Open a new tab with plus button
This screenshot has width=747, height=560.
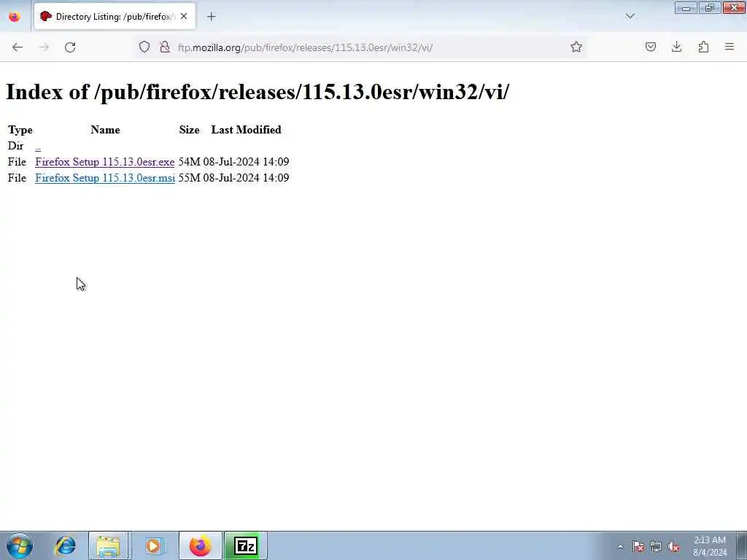tap(211, 17)
